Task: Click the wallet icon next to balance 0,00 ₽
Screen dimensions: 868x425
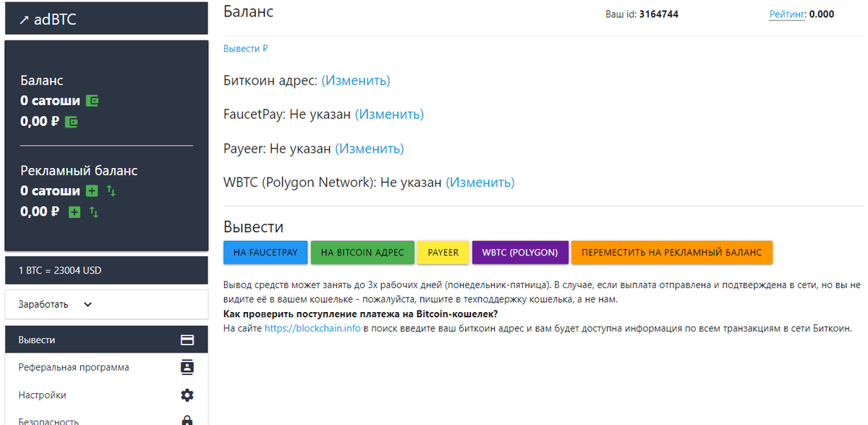Action: tap(71, 122)
